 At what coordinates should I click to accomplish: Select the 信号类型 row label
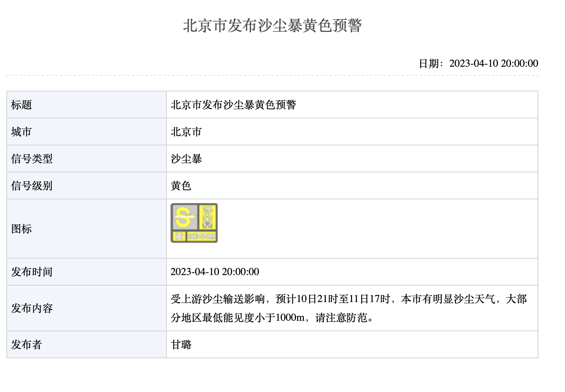(32, 159)
